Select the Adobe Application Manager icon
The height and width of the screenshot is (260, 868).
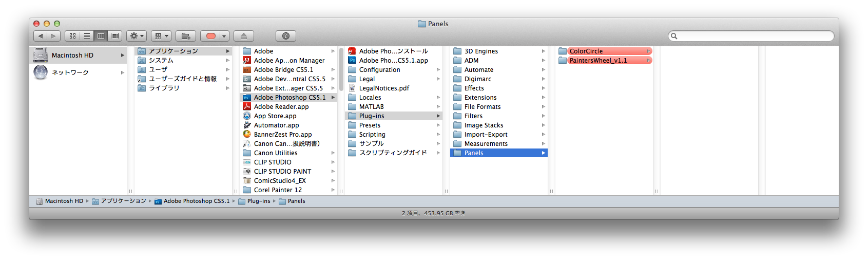pos(247,60)
